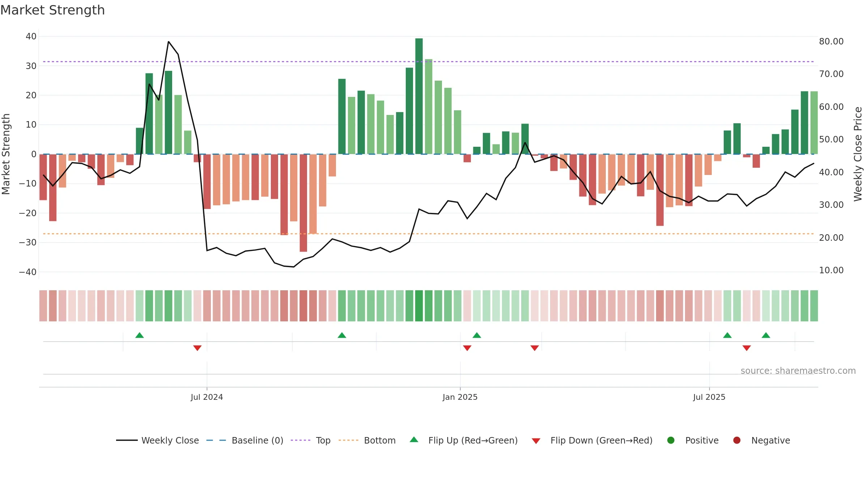
Task: Click the 'Positive' legend label
Action: (x=702, y=440)
